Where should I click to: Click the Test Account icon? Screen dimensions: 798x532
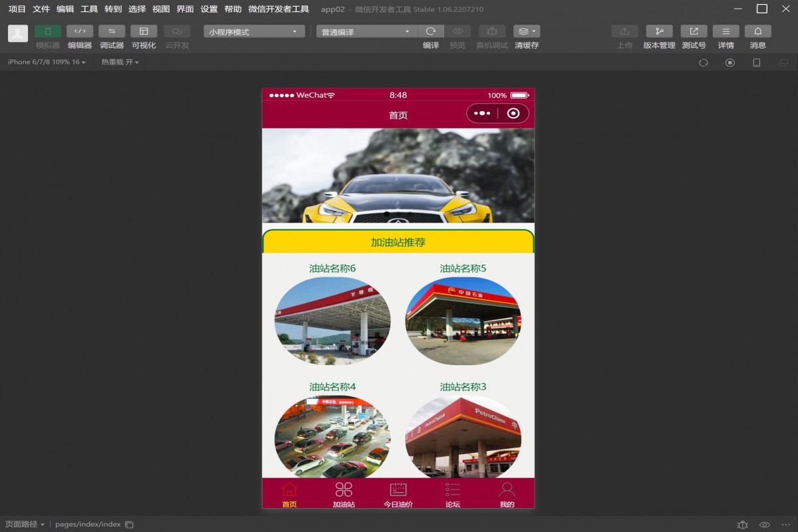(x=694, y=31)
